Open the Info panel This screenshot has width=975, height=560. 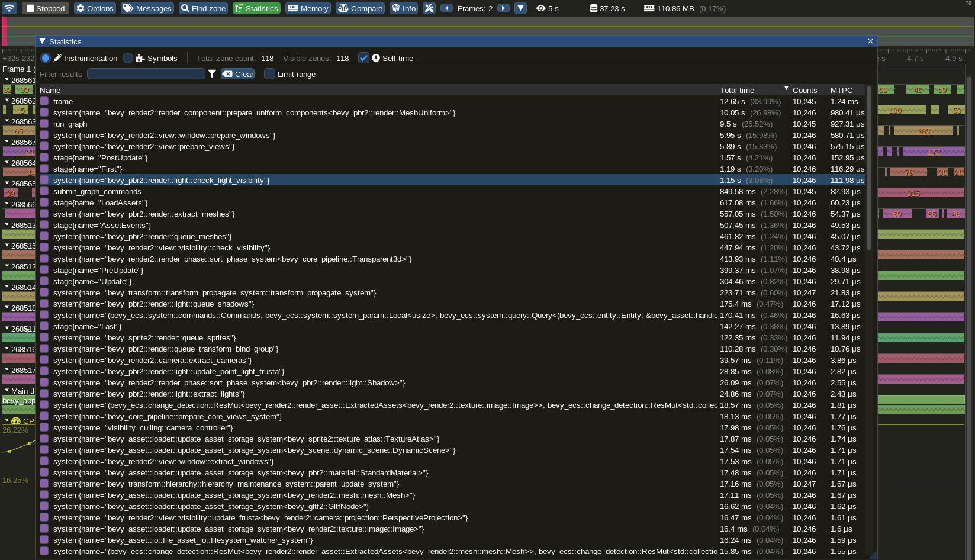(x=404, y=8)
